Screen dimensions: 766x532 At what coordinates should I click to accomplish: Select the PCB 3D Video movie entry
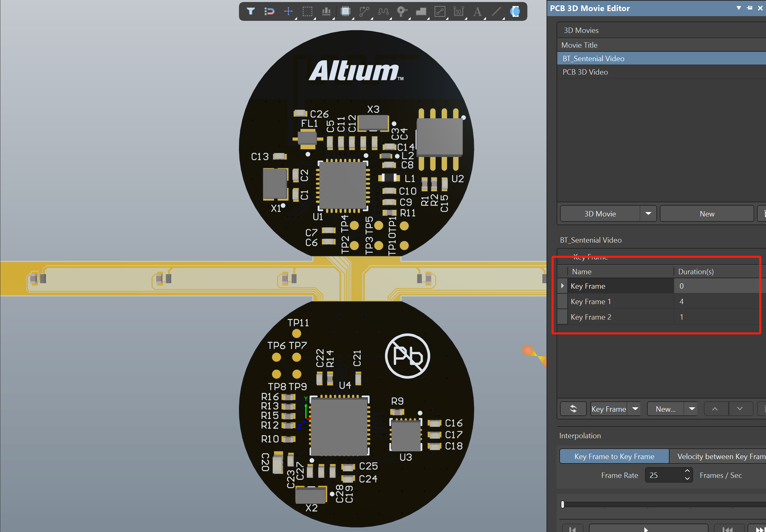point(585,72)
